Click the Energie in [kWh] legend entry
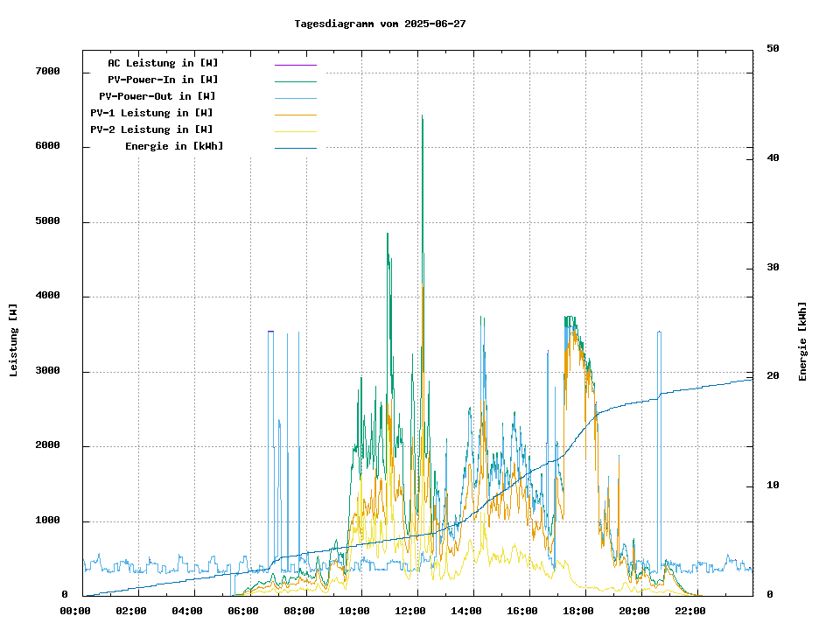 174,146
